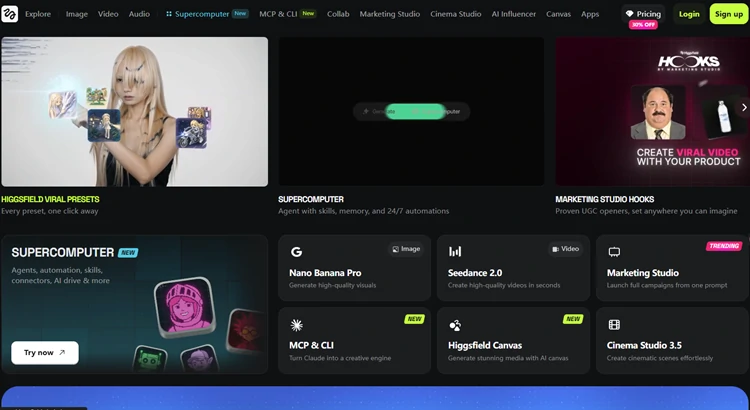
Task: Click the Login button
Action: [689, 14]
